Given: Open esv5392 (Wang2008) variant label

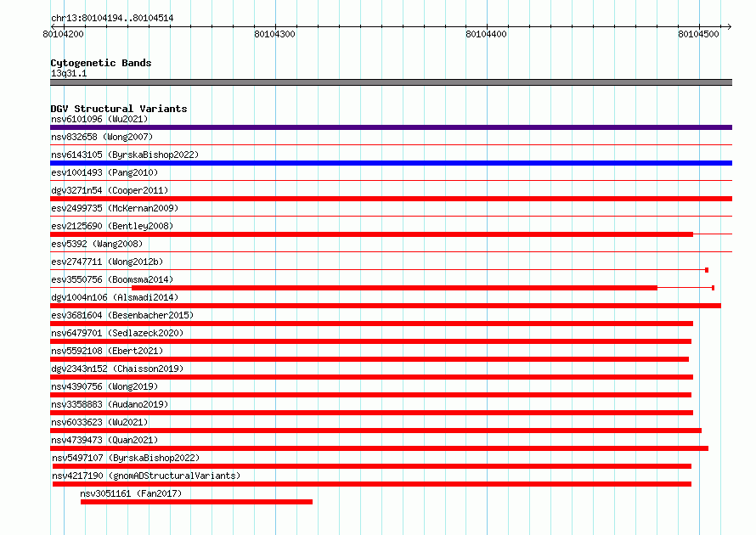Looking at the screenshot, I should pos(97,244).
